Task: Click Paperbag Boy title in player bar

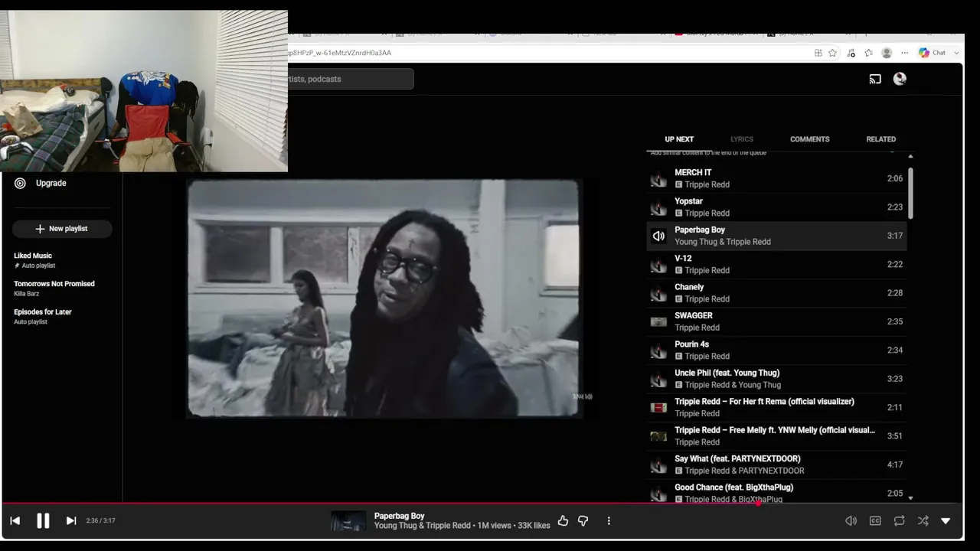Action: click(399, 516)
